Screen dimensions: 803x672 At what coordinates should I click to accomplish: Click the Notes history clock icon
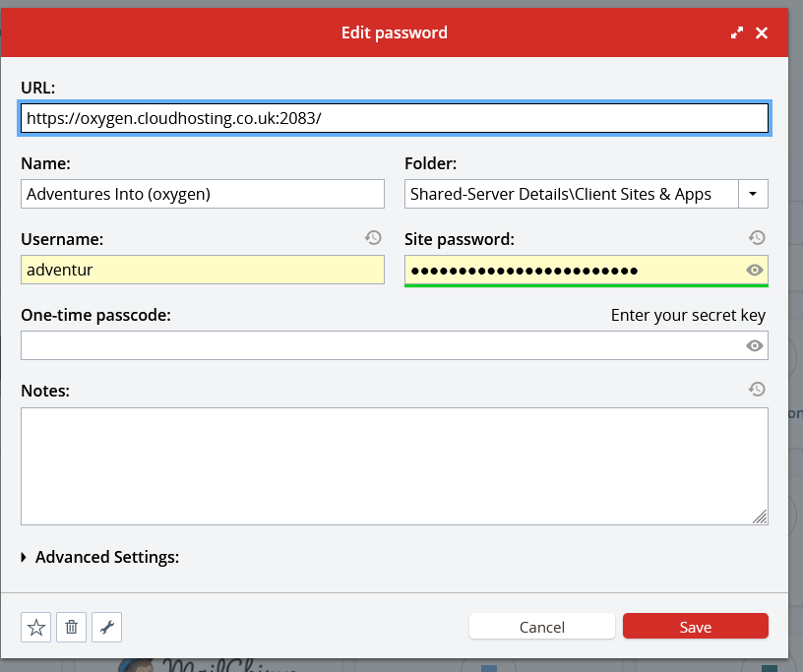pyautogui.click(x=756, y=390)
